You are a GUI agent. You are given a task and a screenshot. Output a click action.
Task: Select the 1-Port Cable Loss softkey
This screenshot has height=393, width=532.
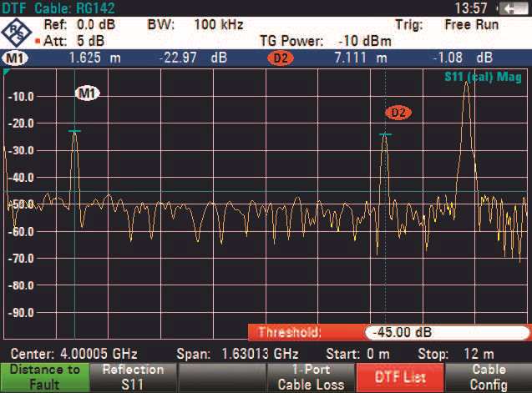(x=311, y=377)
